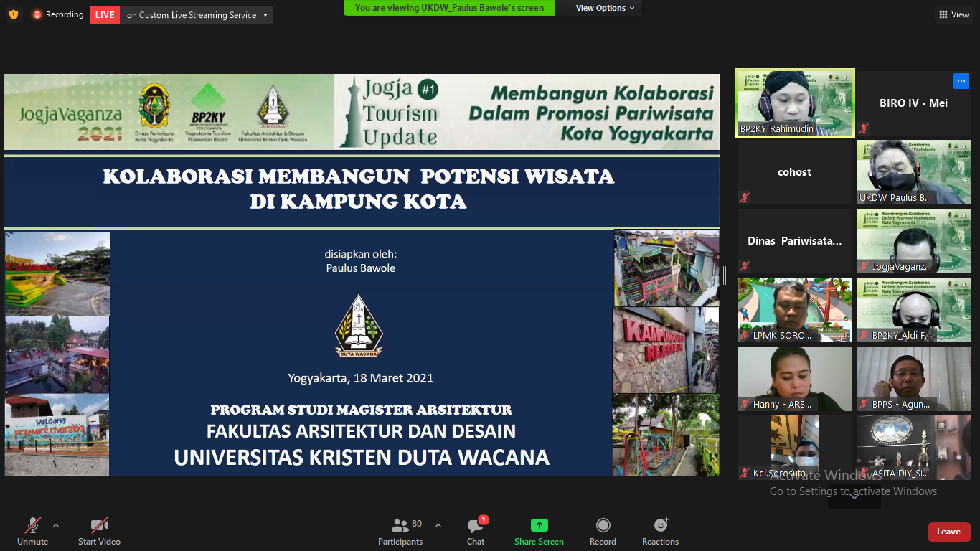This screenshot has height=551, width=980.
Task: Start Video with the camera icon
Action: tap(99, 531)
